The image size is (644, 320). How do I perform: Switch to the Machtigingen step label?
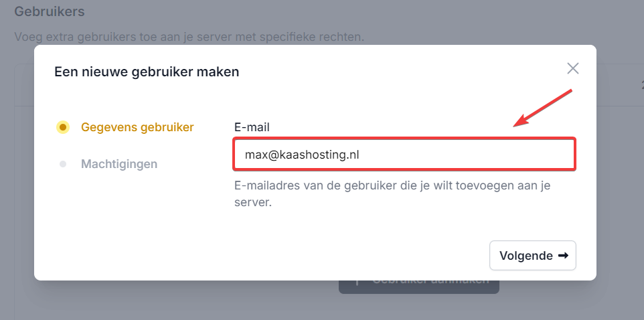pos(119,163)
